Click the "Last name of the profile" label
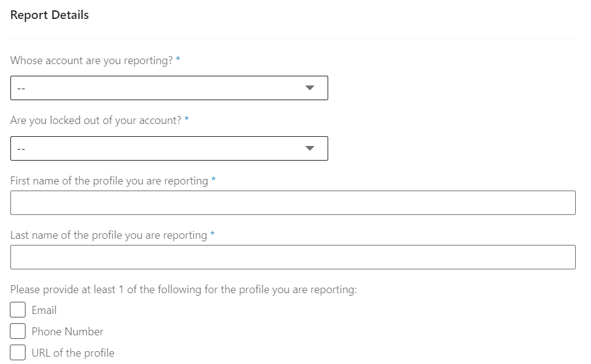This screenshot has width=591, height=364. pyautogui.click(x=108, y=235)
